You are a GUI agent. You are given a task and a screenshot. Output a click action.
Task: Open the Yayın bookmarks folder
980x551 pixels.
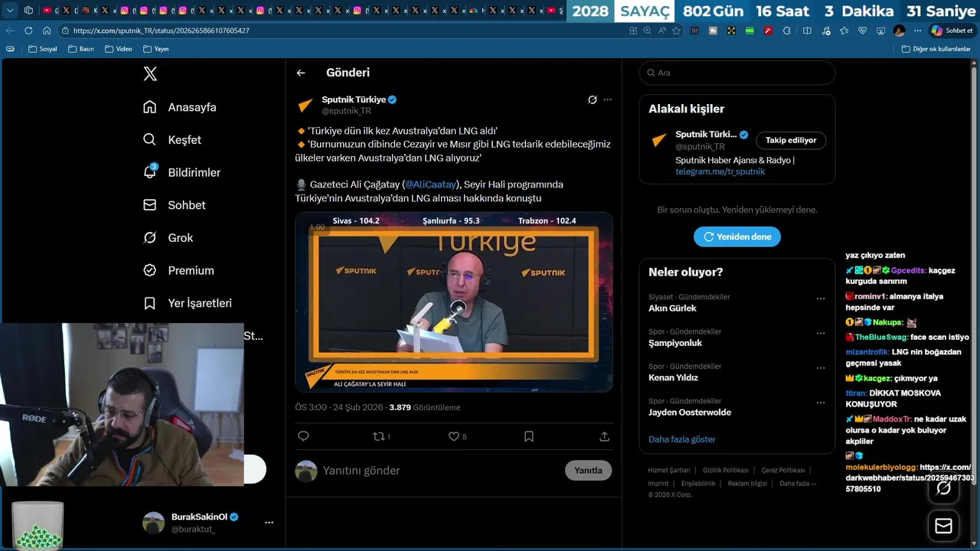(155, 49)
